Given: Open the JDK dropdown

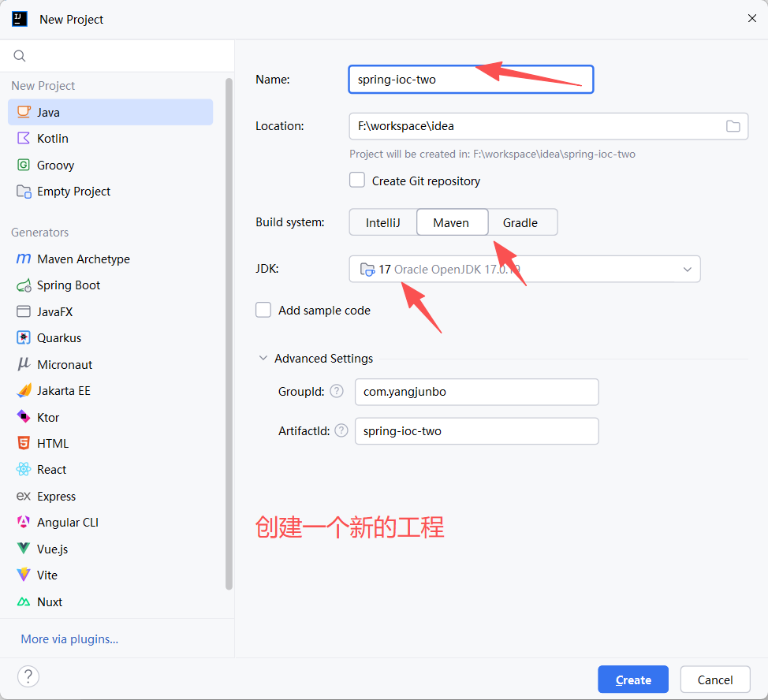Looking at the screenshot, I should pos(524,270).
